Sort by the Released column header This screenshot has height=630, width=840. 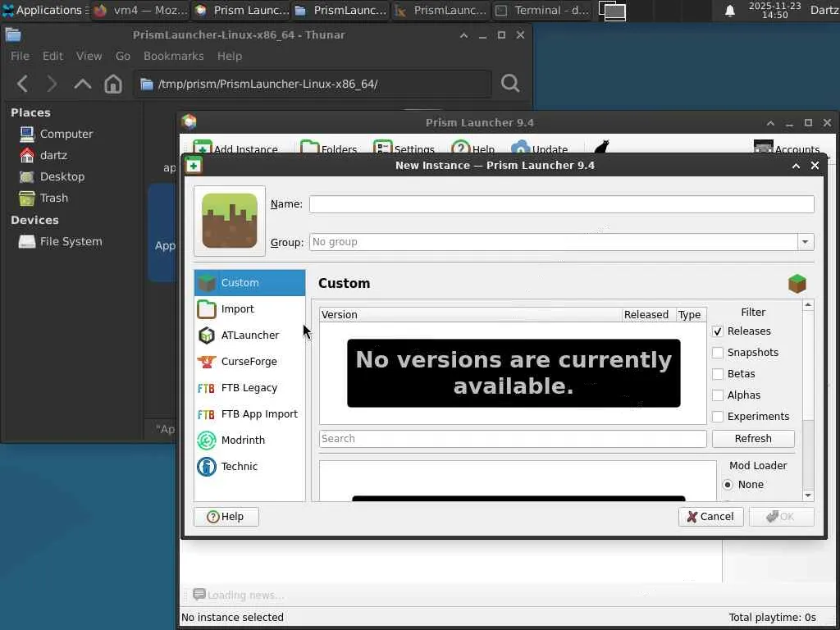(x=646, y=314)
